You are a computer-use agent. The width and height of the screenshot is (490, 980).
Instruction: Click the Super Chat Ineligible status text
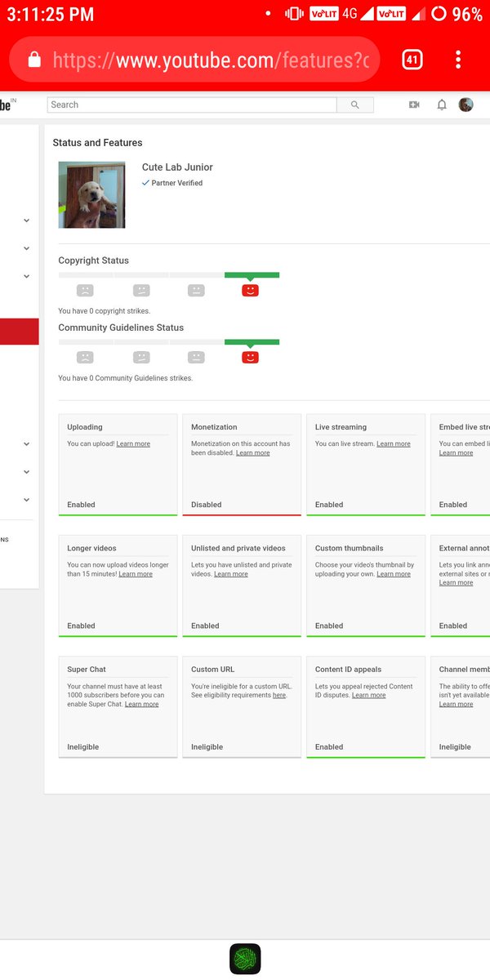[x=83, y=747]
